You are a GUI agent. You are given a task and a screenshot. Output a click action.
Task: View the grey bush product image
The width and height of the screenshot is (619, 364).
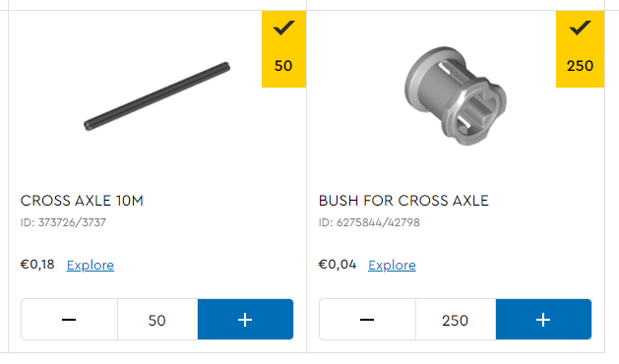[456, 96]
